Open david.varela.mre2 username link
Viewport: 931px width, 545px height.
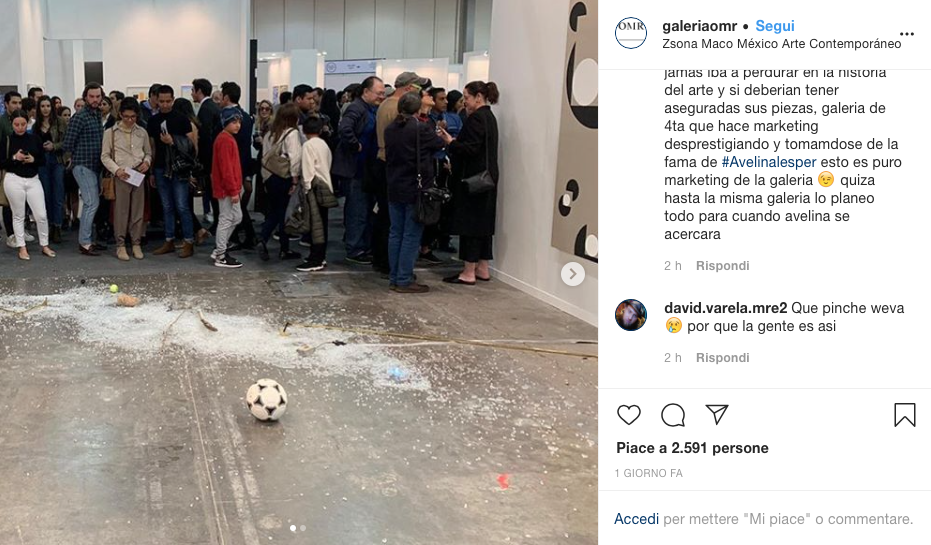[x=726, y=308]
